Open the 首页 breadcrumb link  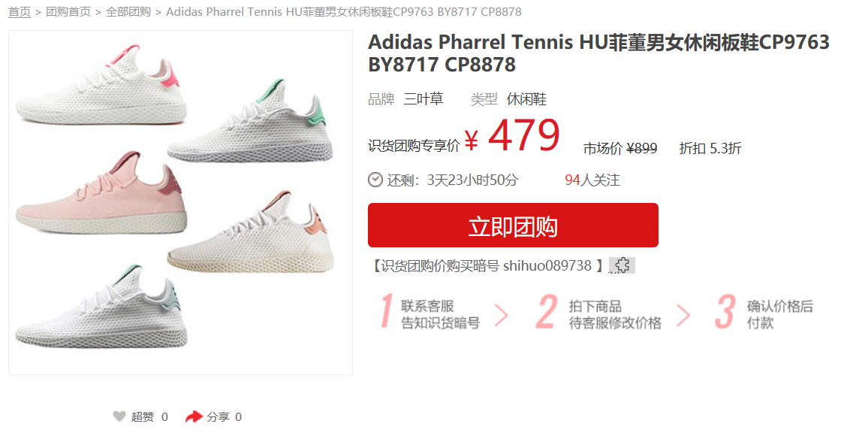point(20,11)
